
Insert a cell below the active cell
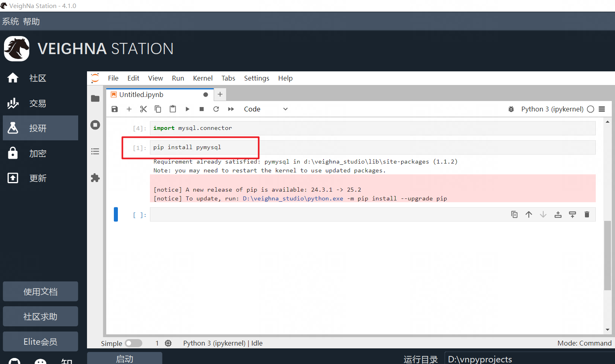[x=573, y=214]
